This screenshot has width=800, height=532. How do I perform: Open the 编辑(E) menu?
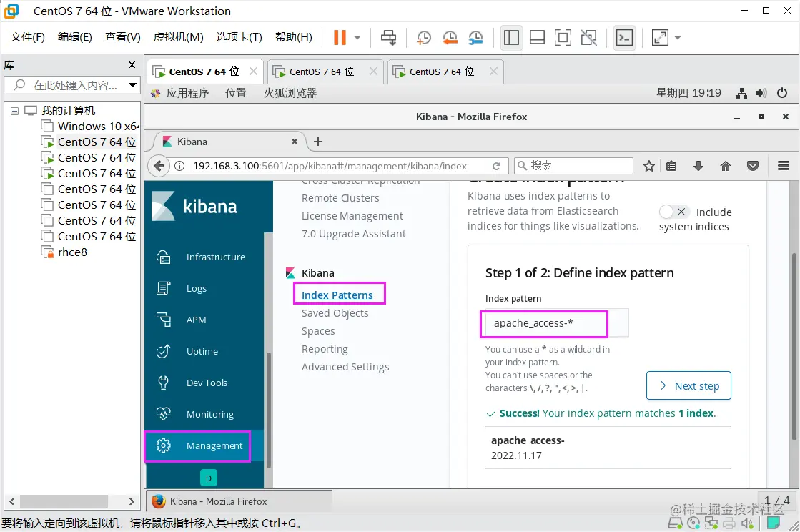point(74,37)
